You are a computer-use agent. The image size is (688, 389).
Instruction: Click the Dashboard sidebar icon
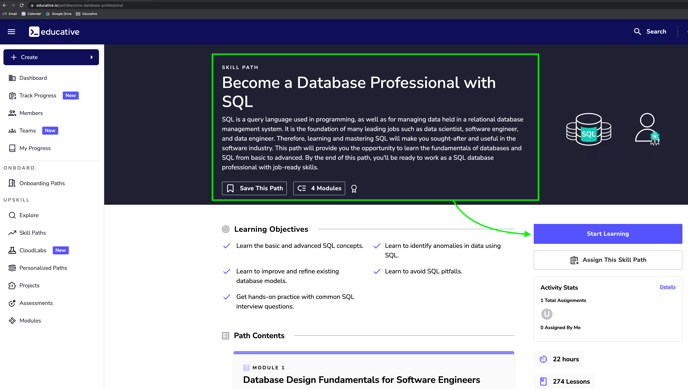point(12,78)
